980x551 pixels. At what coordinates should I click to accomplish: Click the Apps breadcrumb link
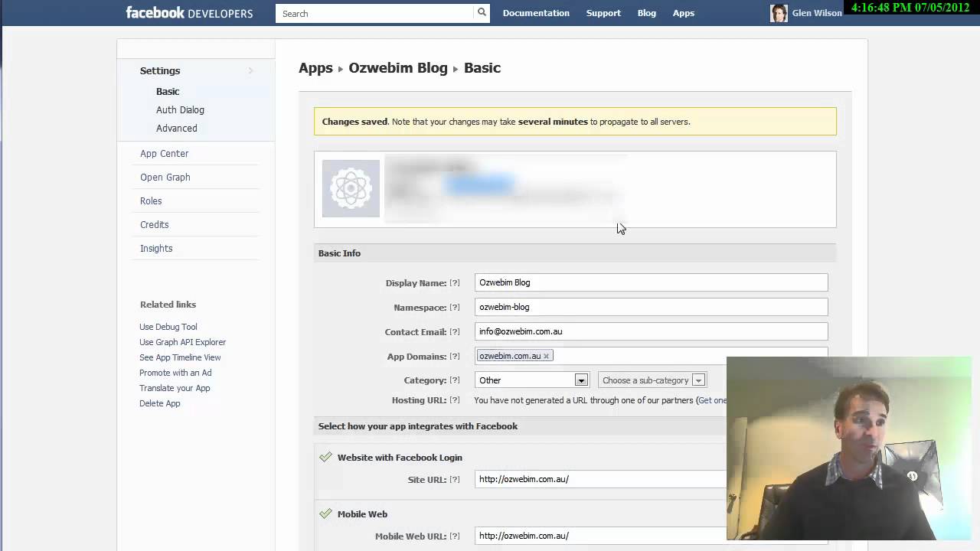tap(315, 67)
